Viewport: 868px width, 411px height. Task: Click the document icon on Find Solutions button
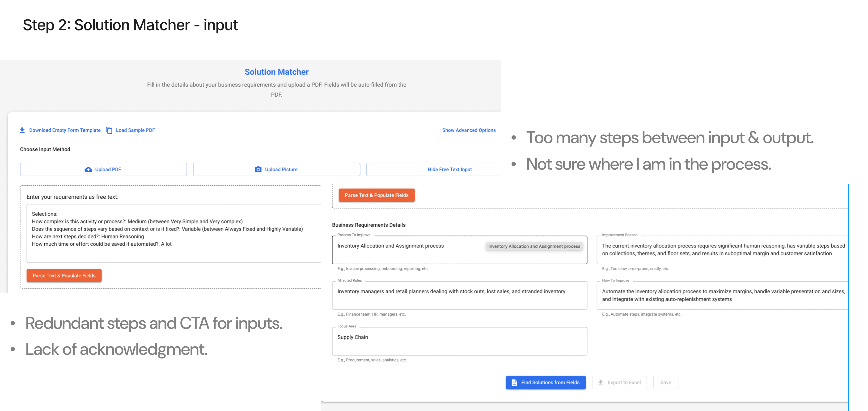point(514,382)
